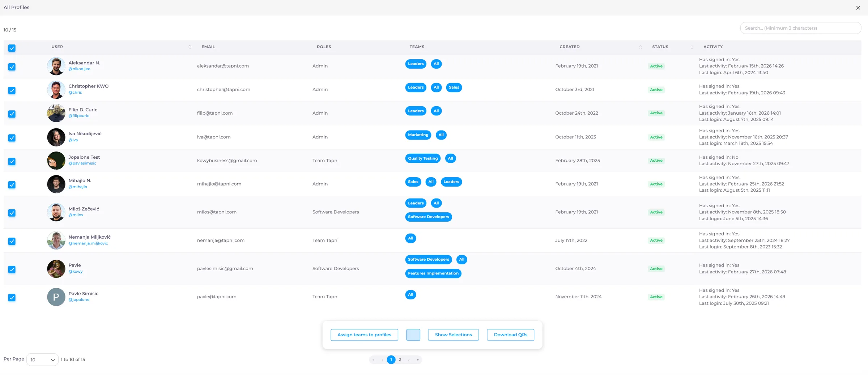Viewport: 868px width, 375px height.
Task: Open @nikodijee username link
Action: pos(80,69)
